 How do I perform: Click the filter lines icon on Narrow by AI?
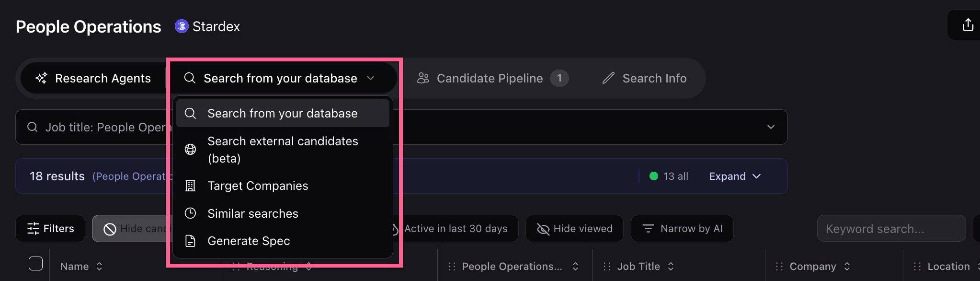pos(648,229)
